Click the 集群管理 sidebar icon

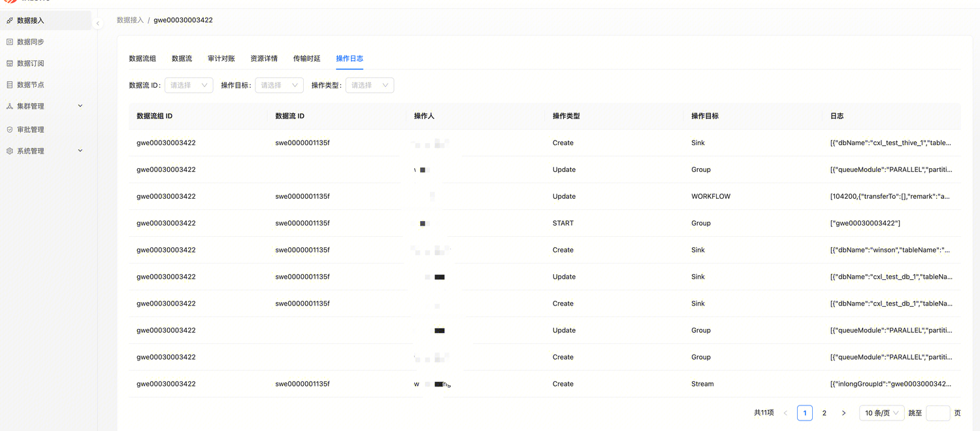click(x=10, y=106)
